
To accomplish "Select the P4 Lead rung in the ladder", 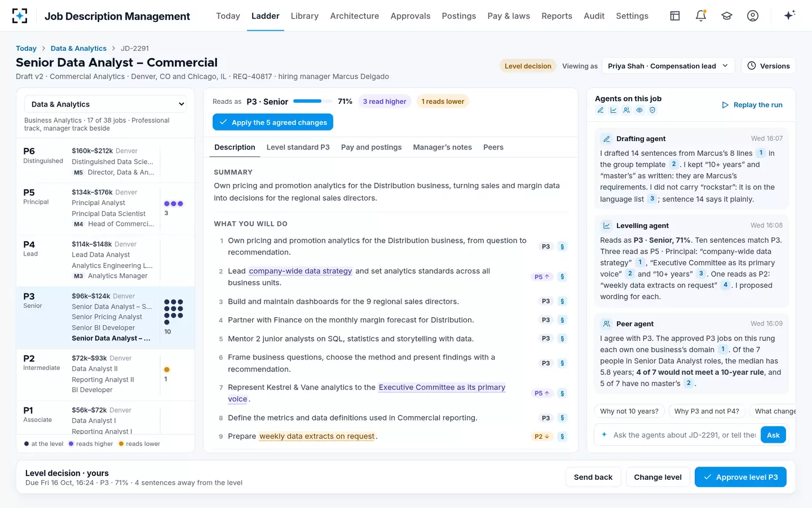I will [105, 260].
